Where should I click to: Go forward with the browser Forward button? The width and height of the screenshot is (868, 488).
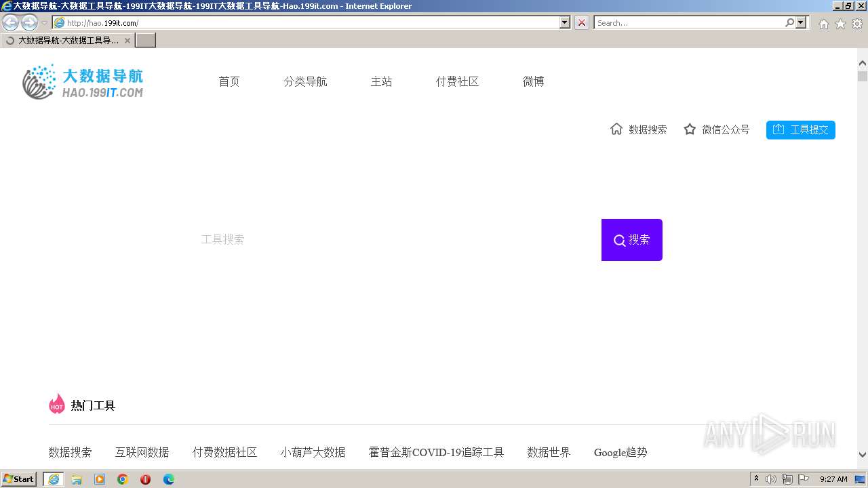[x=29, y=23]
